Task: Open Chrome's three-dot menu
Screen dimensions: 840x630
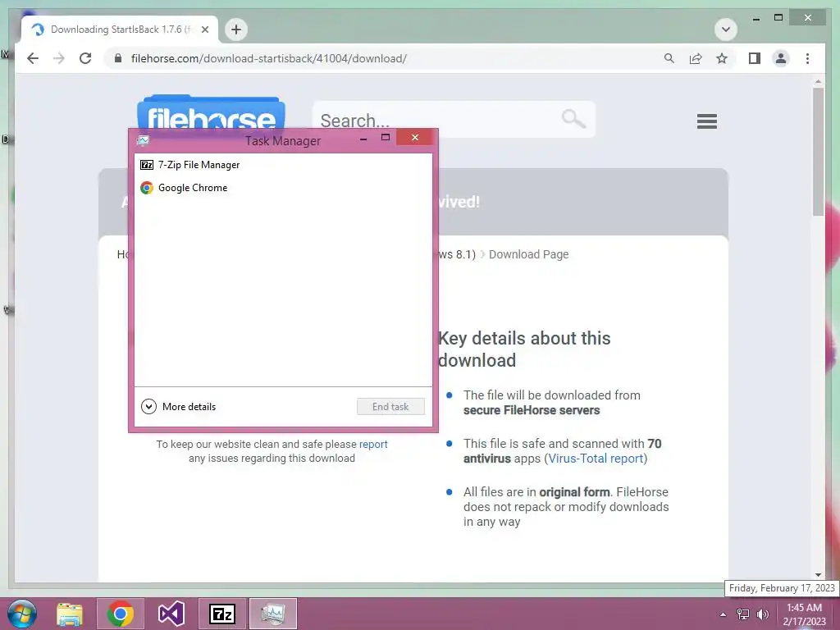Action: pyautogui.click(x=807, y=58)
